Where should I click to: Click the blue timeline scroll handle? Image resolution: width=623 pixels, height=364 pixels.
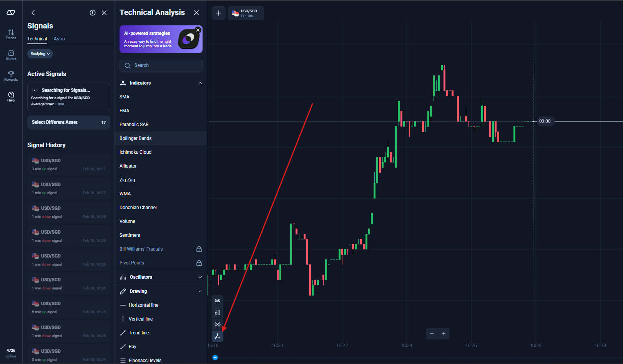[x=215, y=357]
